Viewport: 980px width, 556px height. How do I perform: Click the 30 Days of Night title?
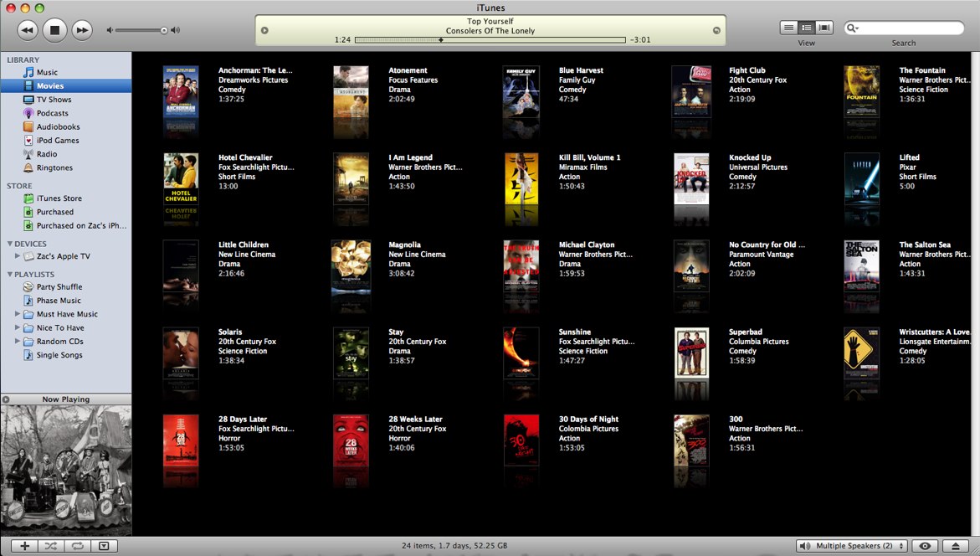point(588,419)
